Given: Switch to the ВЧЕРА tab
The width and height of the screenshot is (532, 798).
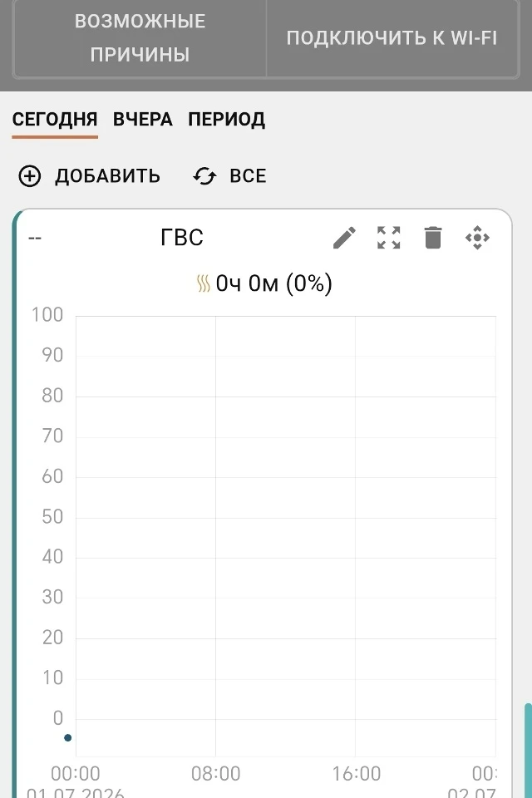Looking at the screenshot, I should tap(142, 120).
